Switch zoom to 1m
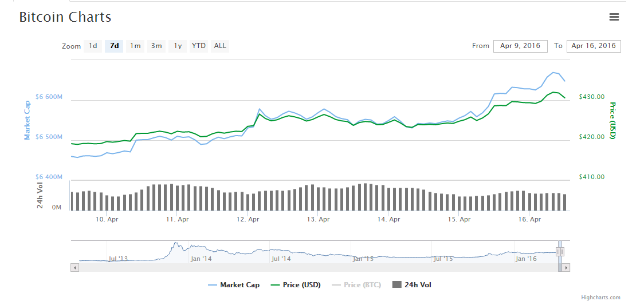The height and width of the screenshot is (305, 644). pyautogui.click(x=135, y=46)
